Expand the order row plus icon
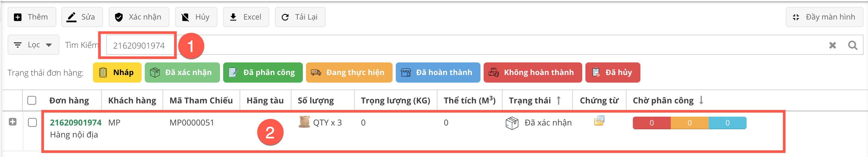 click(13, 122)
